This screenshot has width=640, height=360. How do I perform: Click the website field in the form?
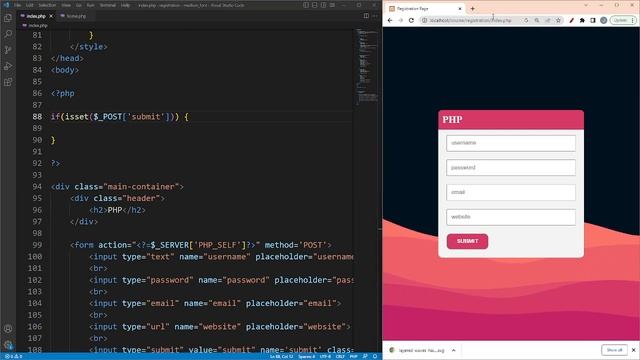(511, 217)
